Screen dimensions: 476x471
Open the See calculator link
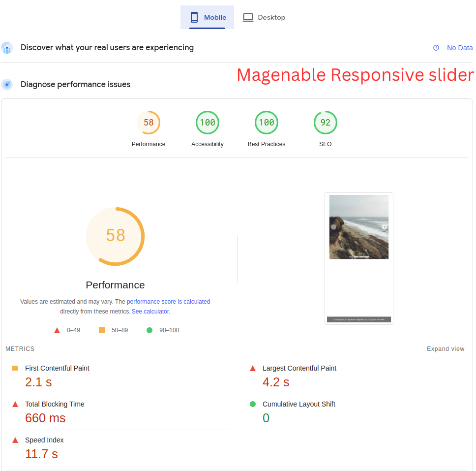tap(151, 311)
